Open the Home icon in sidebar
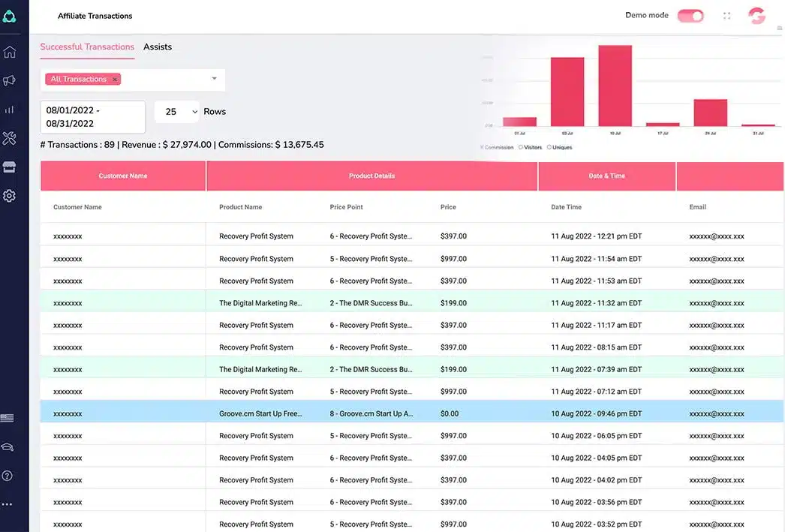This screenshot has width=785, height=532. coord(9,53)
